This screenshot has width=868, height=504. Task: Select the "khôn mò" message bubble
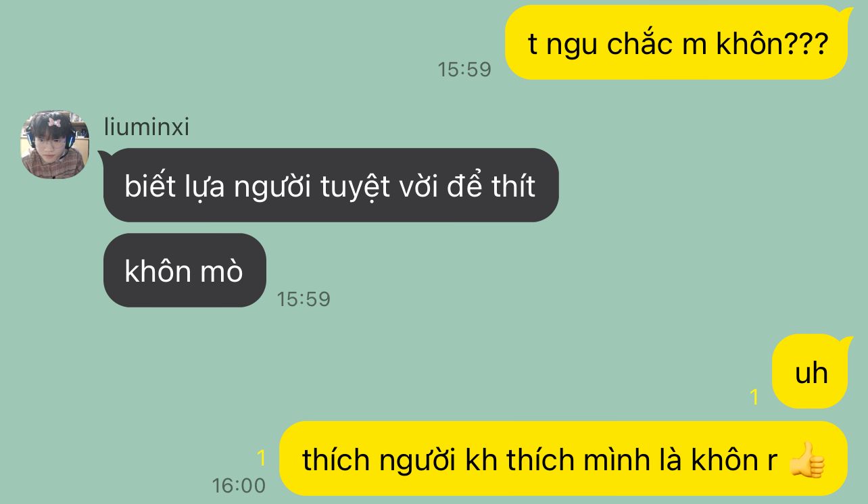[185, 270]
